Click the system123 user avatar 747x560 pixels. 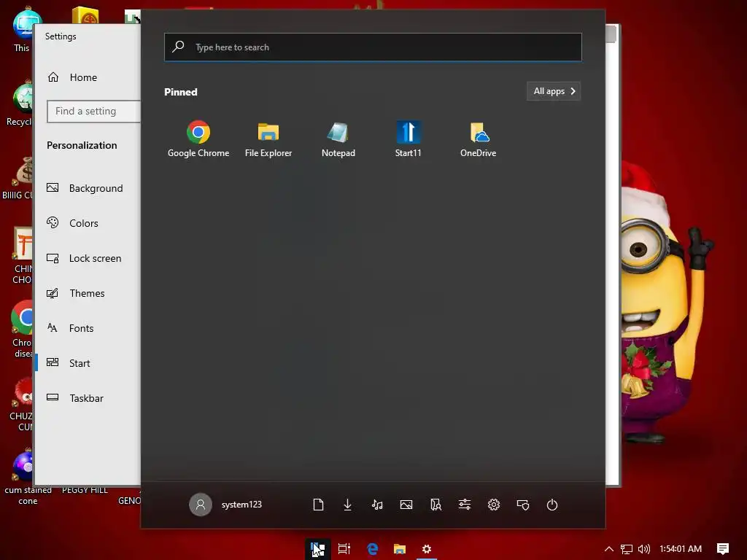pos(201,505)
